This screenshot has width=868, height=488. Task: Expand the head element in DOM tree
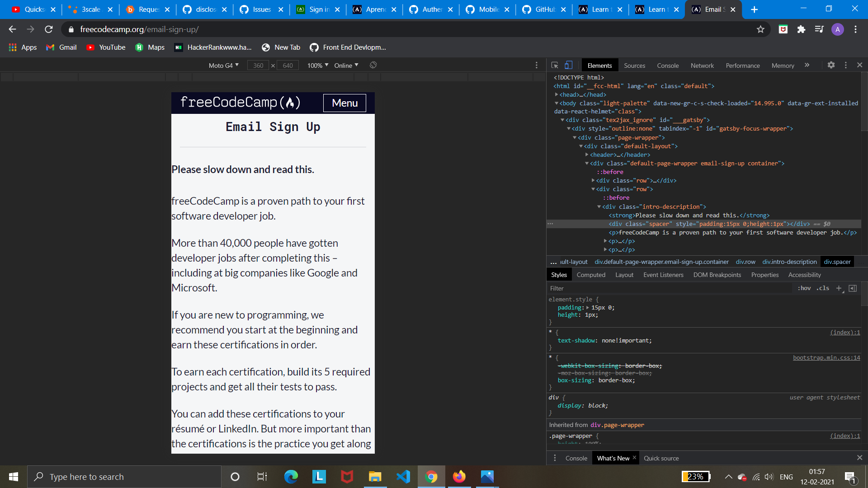click(x=557, y=94)
